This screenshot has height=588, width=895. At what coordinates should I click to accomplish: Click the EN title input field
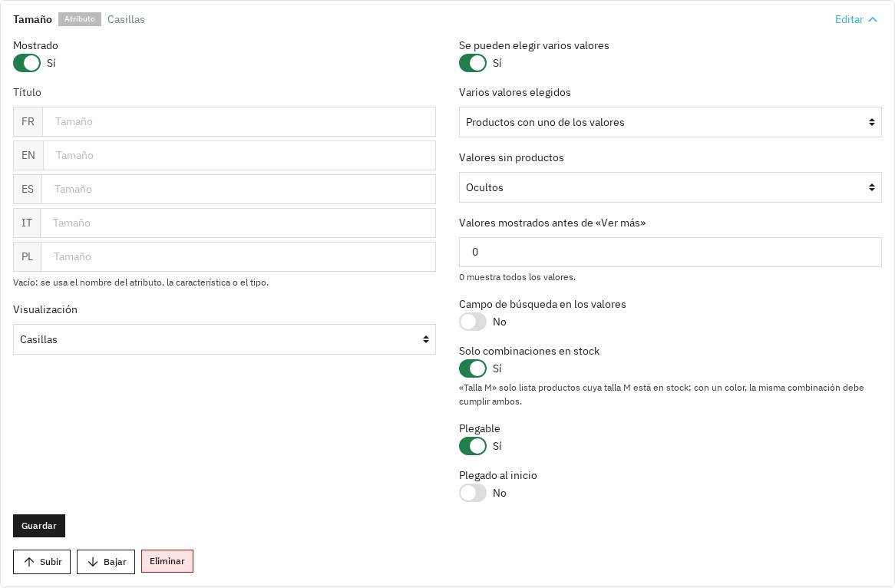click(x=239, y=155)
